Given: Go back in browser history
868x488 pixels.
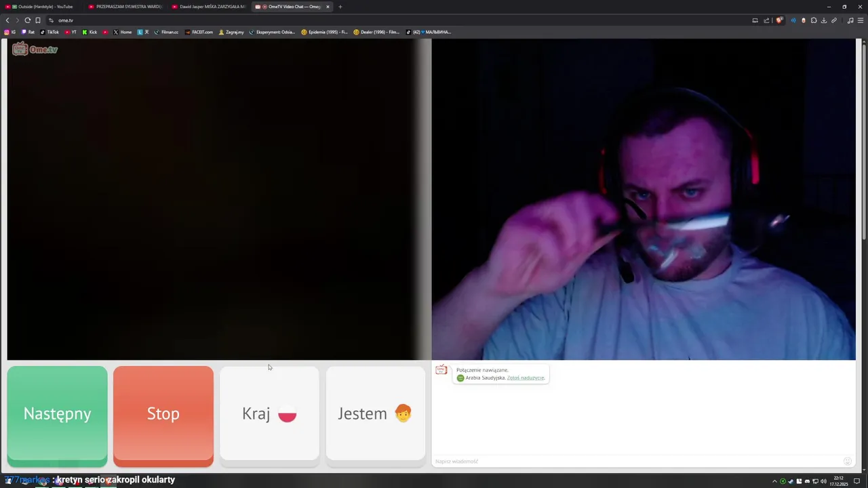Looking at the screenshot, I should (7, 20).
